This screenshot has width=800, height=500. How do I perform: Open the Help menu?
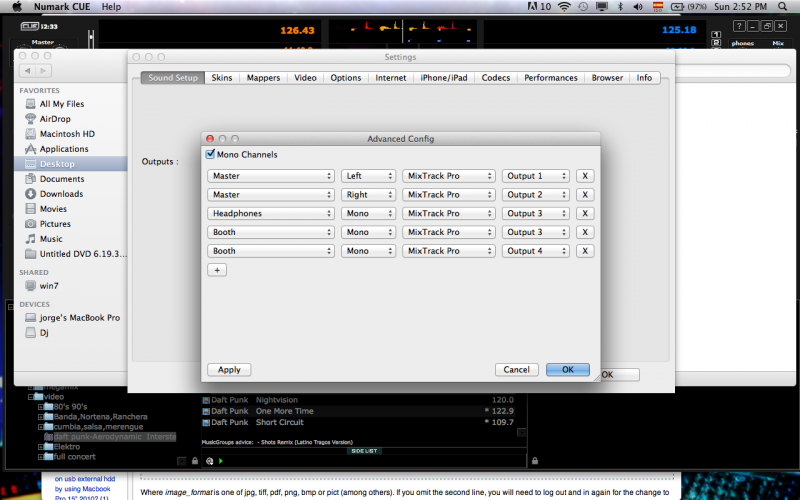pos(111,6)
